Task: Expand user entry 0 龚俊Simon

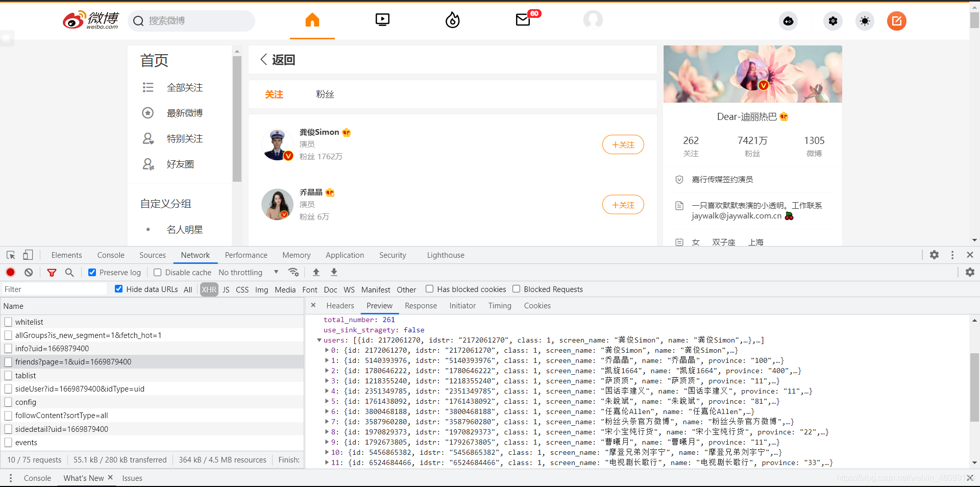Action: 327,350
